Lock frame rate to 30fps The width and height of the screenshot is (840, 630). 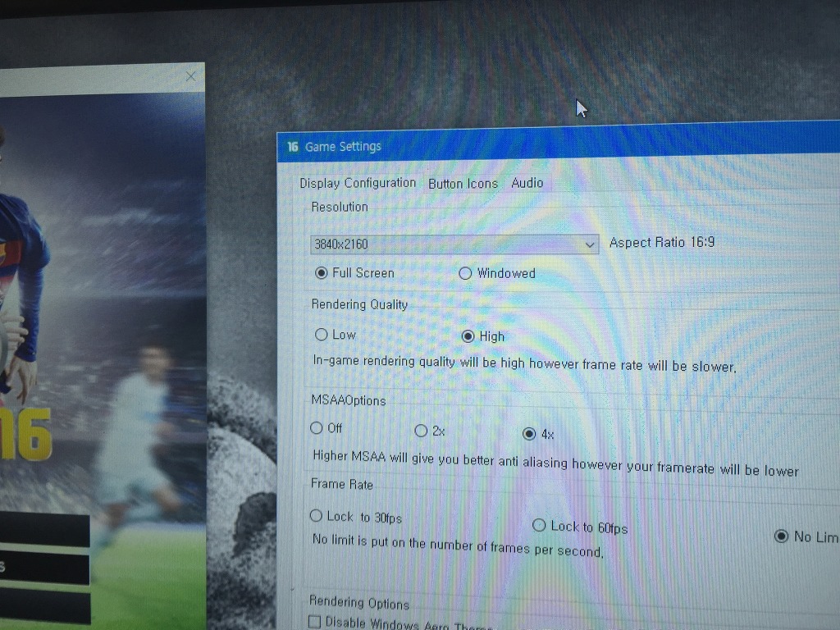pos(316,515)
